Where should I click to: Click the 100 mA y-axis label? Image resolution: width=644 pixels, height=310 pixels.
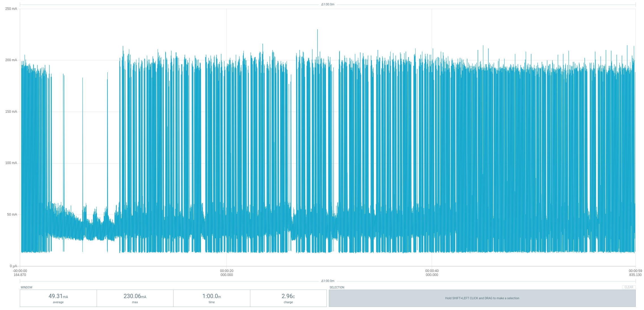click(x=11, y=163)
